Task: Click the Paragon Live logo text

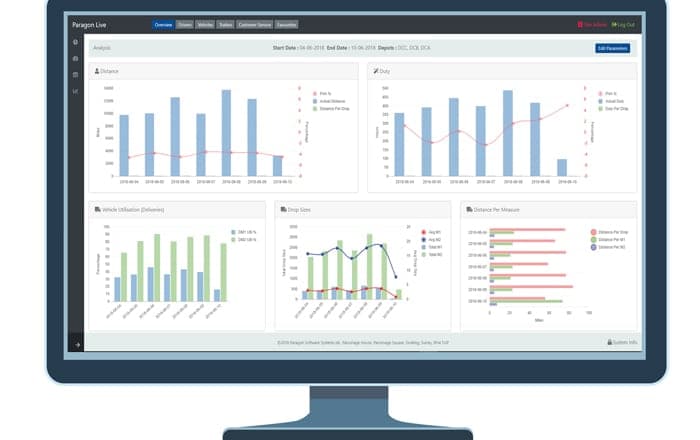Action: 89,25
